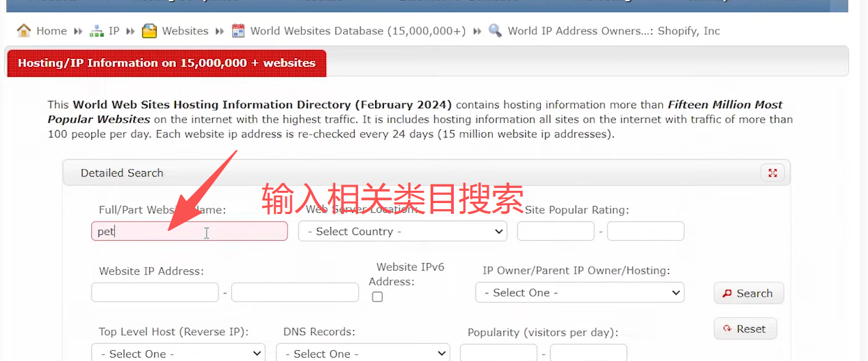Click the World Websites Database calendar icon

point(238,31)
